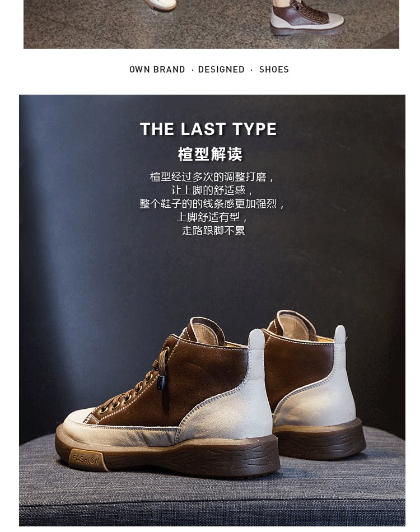Open the top cropped sneaker photo
Screen dimensions: 420x532
point(211,24)
